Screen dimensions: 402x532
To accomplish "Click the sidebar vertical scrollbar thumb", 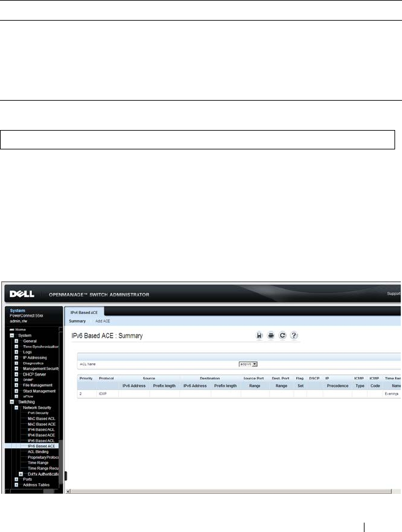I will point(61,462).
